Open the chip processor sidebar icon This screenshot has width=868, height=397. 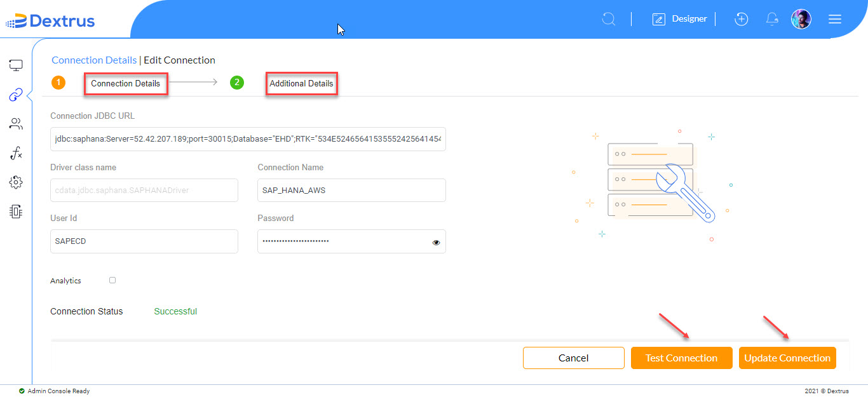[16, 212]
